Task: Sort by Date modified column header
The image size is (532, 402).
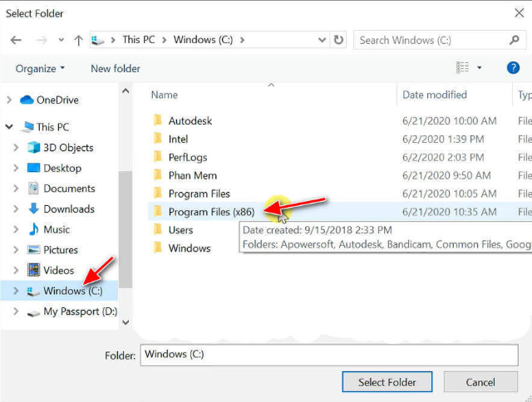Action: click(x=435, y=96)
